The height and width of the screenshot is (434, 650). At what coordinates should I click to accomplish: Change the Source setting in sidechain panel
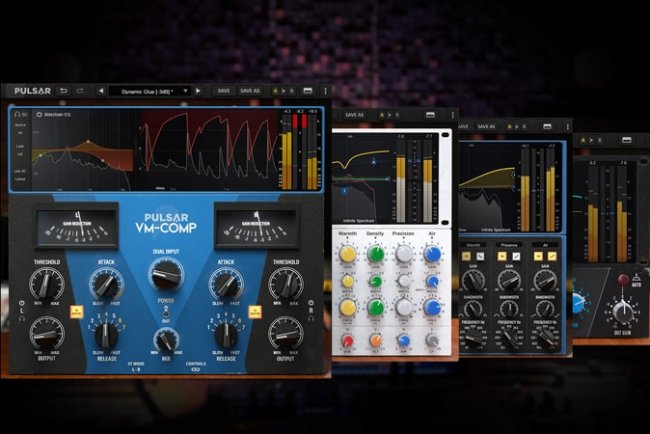tap(20, 129)
